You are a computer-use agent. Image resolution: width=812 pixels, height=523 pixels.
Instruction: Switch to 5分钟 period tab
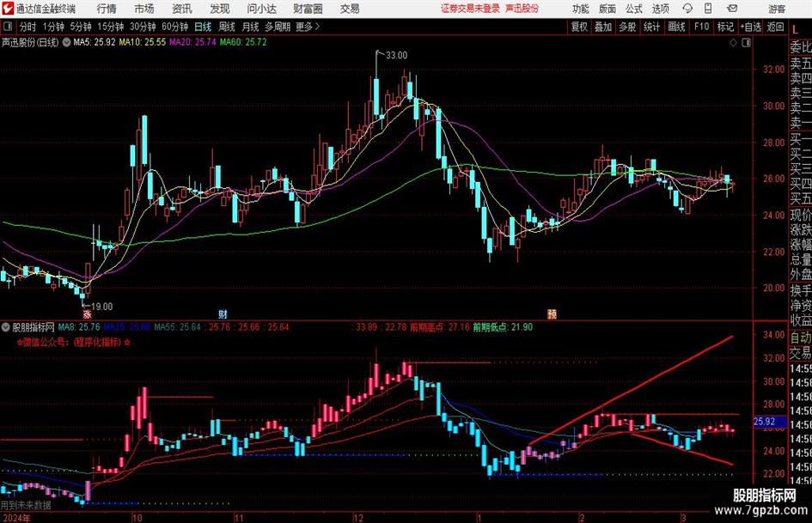click(x=80, y=27)
